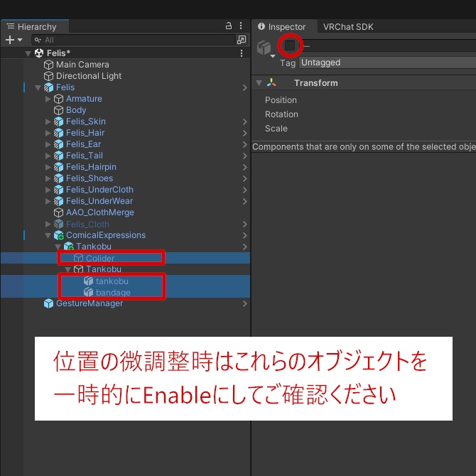Screen dimensions: 476x476
Task: Click the Position label in Transform
Action: tap(281, 100)
